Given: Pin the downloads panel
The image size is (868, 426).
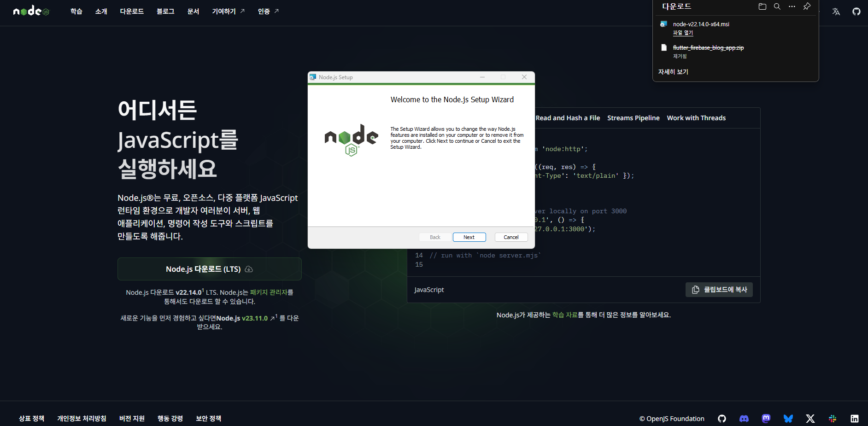Looking at the screenshot, I should [807, 6].
